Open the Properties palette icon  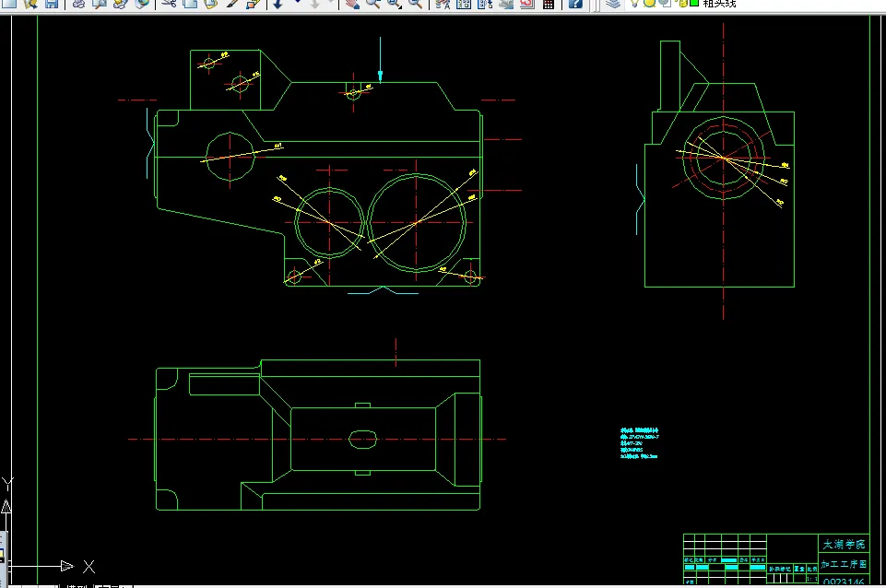(443, 4)
